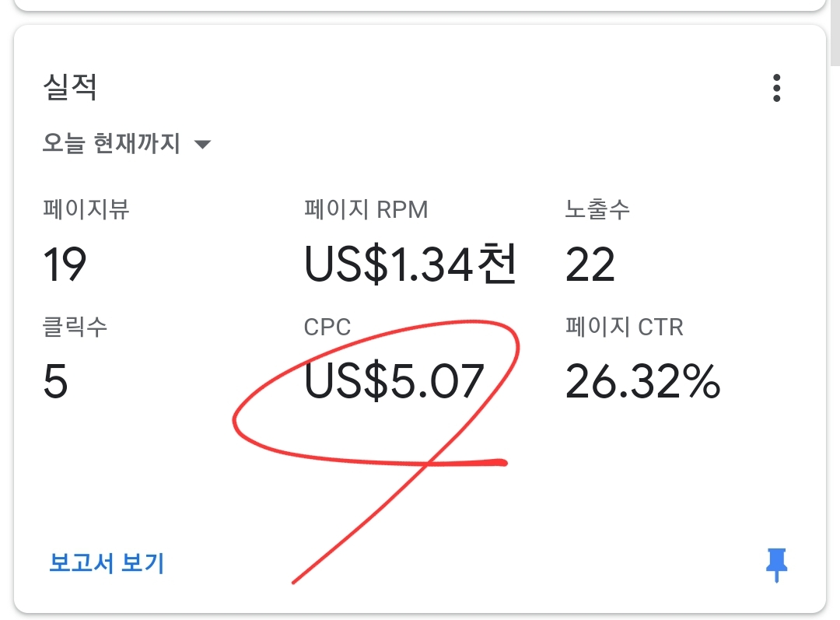
Task: Select the 노출수 metric label
Action: click(597, 209)
